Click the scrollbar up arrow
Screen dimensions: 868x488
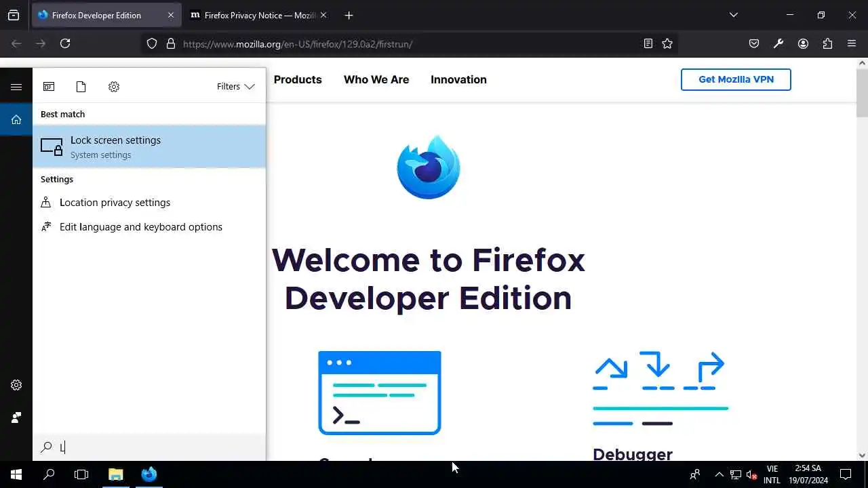pyautogui.click(x=862, y=63)
